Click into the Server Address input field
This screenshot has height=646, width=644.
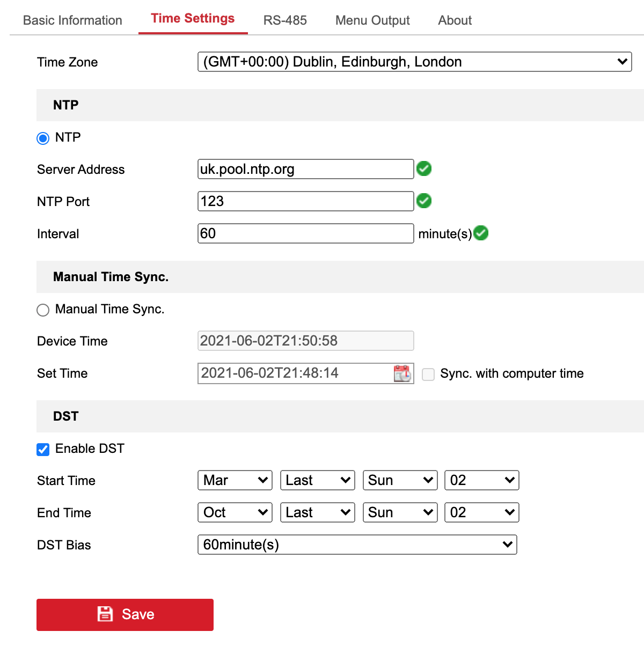click(x=305, y=169)
